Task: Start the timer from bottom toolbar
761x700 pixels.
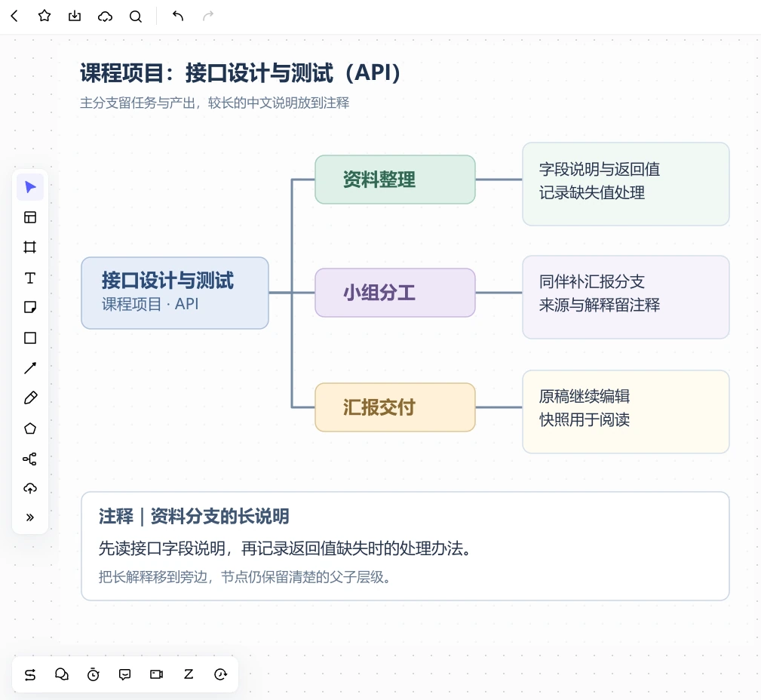Action: 94,675
